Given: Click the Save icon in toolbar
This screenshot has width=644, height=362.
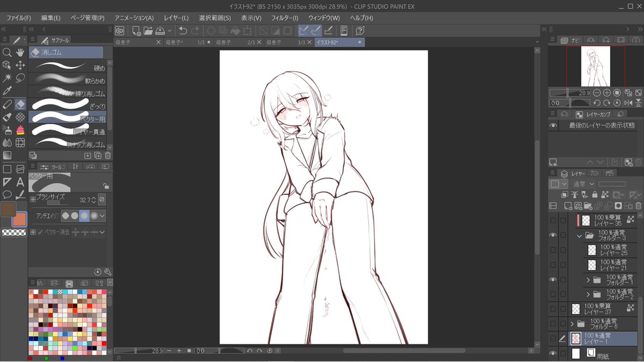Looking at the screenshot, I should [159, 31].
